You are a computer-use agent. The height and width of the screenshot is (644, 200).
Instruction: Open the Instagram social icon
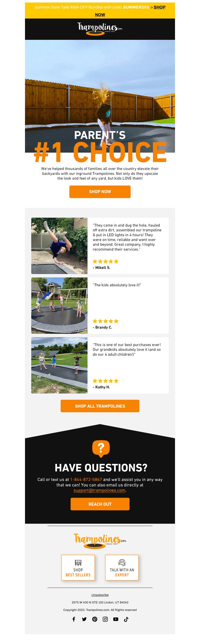(105, 619)
